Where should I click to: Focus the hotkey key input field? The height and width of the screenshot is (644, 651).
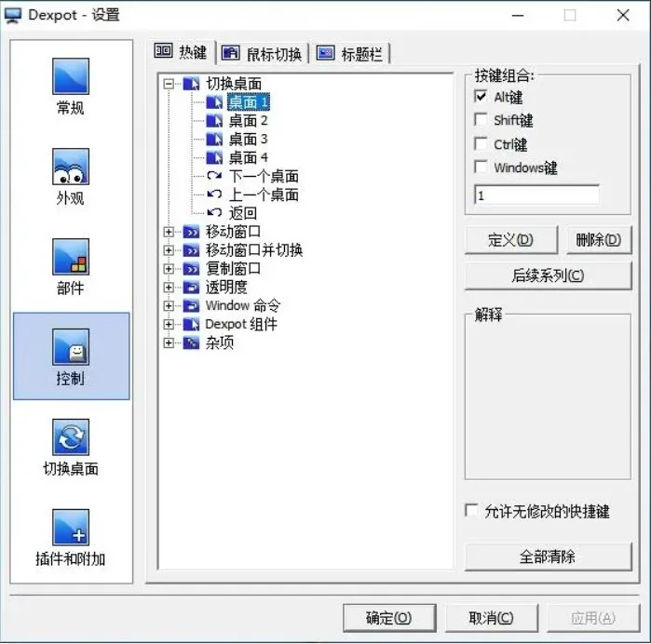click(x=536, y=195)
